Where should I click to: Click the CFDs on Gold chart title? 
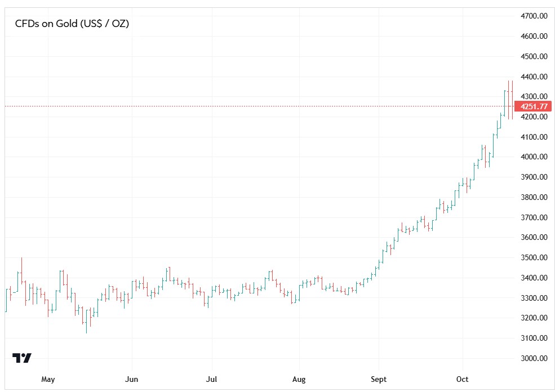point(72,24)
